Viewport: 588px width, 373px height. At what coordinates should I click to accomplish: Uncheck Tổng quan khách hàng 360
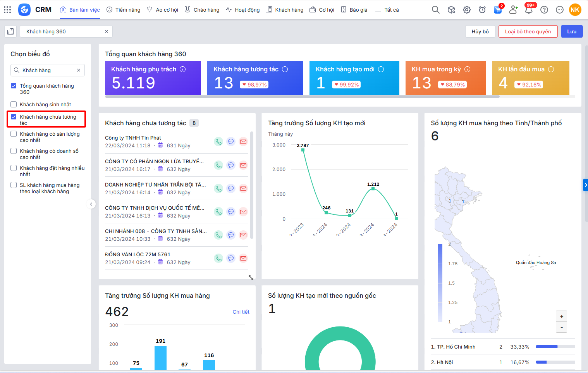(14, 86)
